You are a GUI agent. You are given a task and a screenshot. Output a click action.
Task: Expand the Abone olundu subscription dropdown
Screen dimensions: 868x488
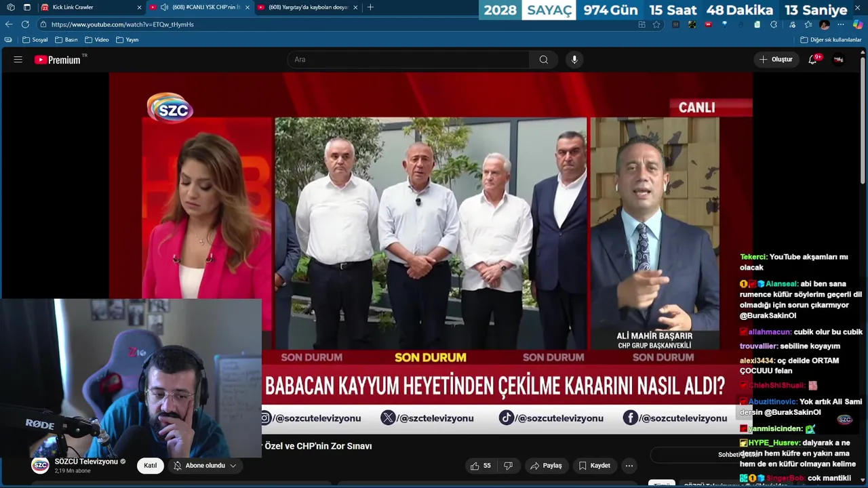[205, 466]
